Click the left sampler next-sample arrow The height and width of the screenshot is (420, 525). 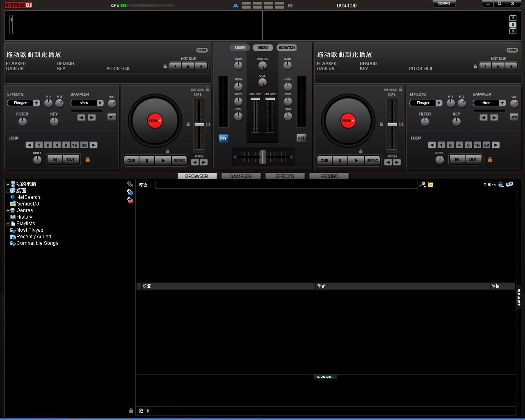click(92, 117)
